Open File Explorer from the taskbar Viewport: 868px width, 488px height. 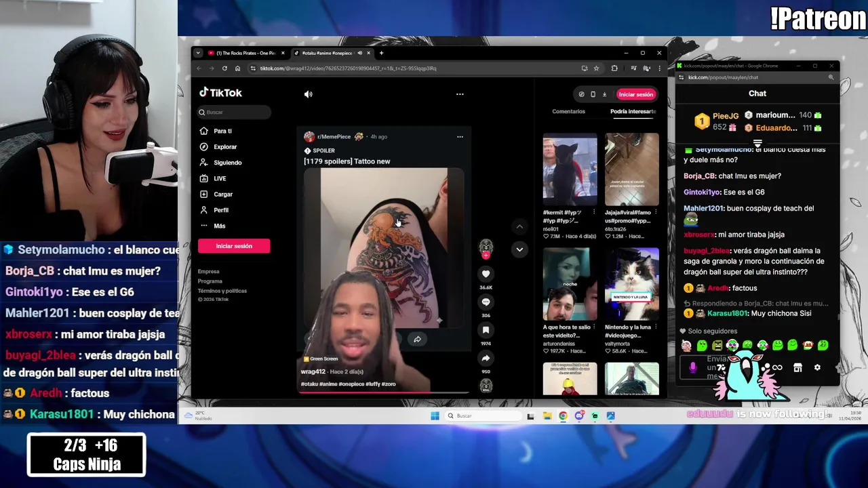547,415
